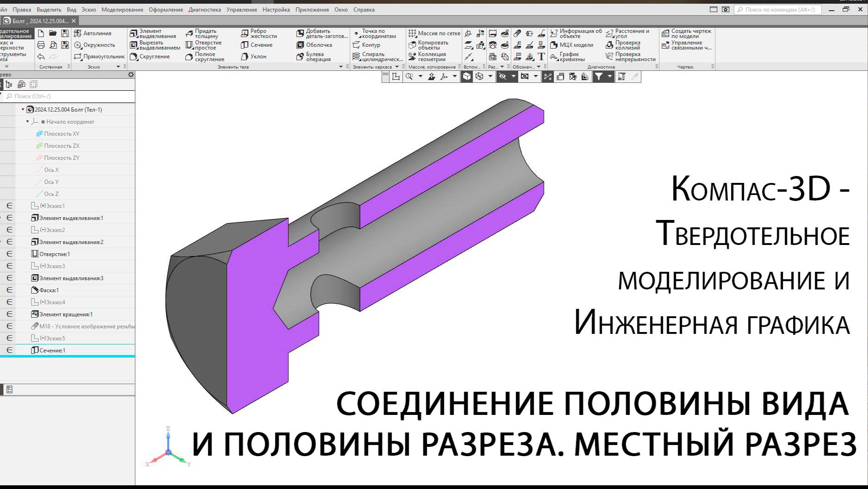Open the Булева операция command
This screenshot has height=489, width=868.
pyautogui.click(x=314, y=56)
